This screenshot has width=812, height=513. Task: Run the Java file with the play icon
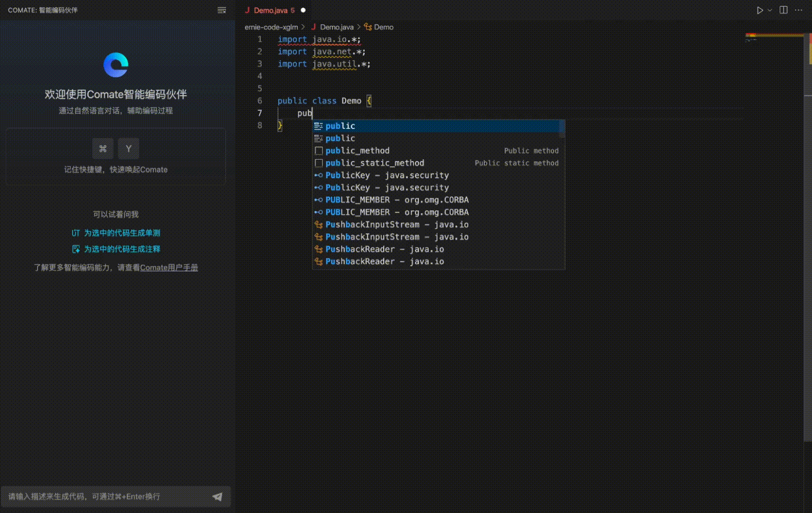coord(760,10)
